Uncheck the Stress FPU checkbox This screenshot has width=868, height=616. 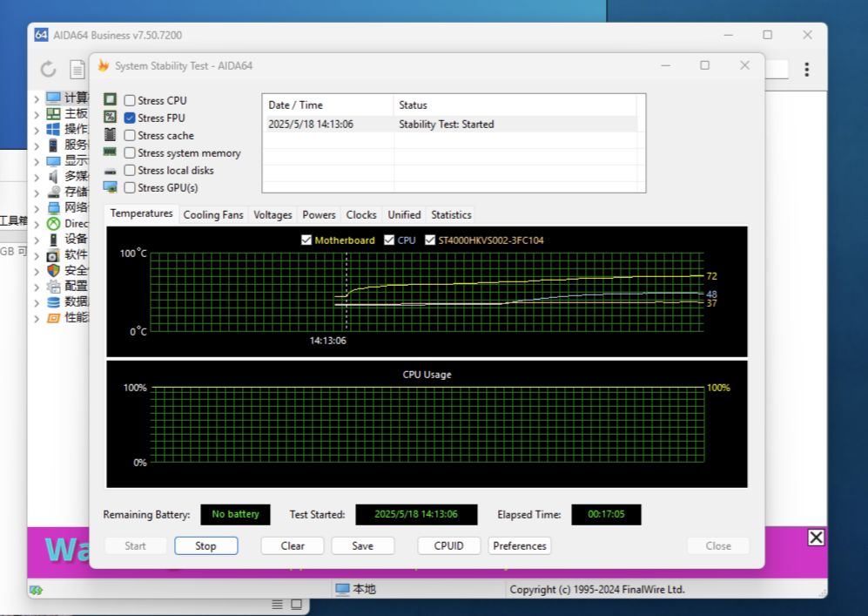tap(130, 118)
